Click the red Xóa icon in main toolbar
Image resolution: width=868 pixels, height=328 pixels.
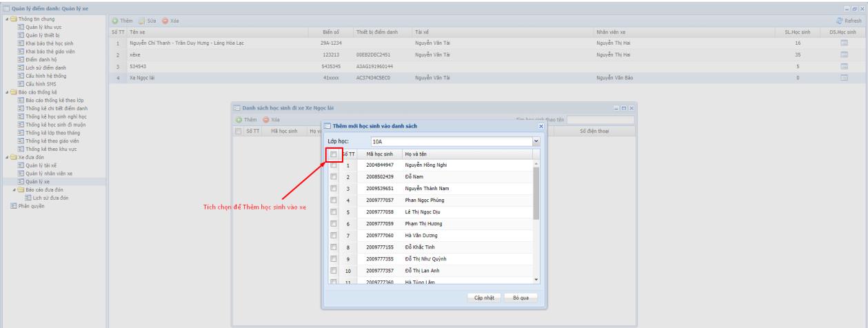165,21
